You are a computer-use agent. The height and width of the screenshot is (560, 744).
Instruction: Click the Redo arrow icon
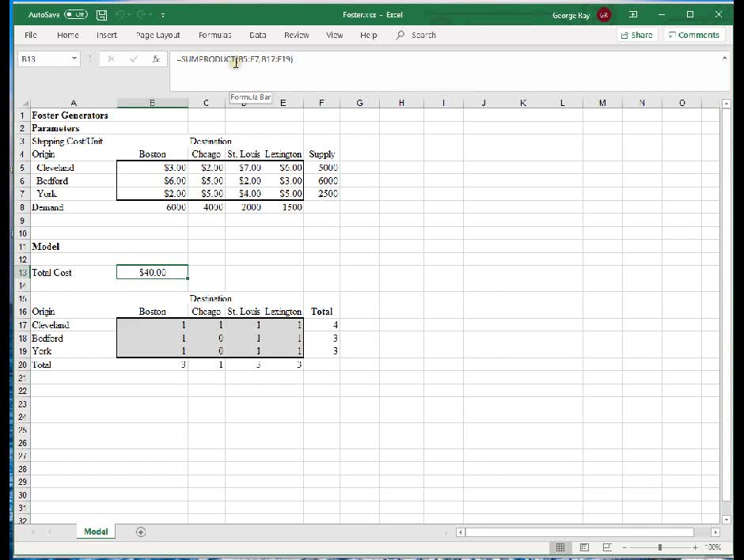point(142,15)
